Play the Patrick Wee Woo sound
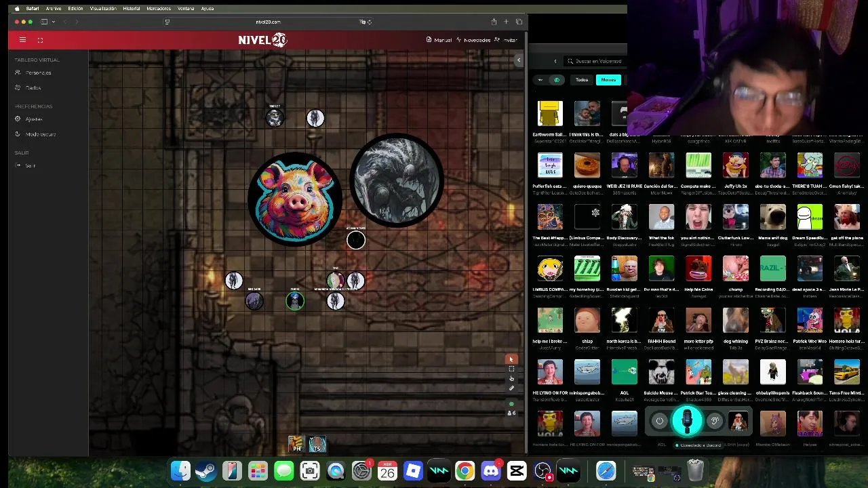 810,320
